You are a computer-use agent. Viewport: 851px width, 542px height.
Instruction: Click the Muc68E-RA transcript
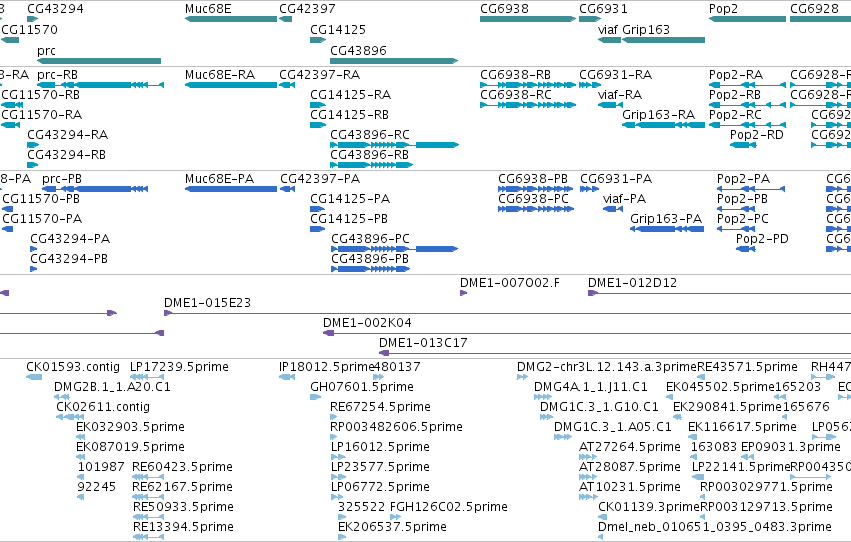pos(231,85)
